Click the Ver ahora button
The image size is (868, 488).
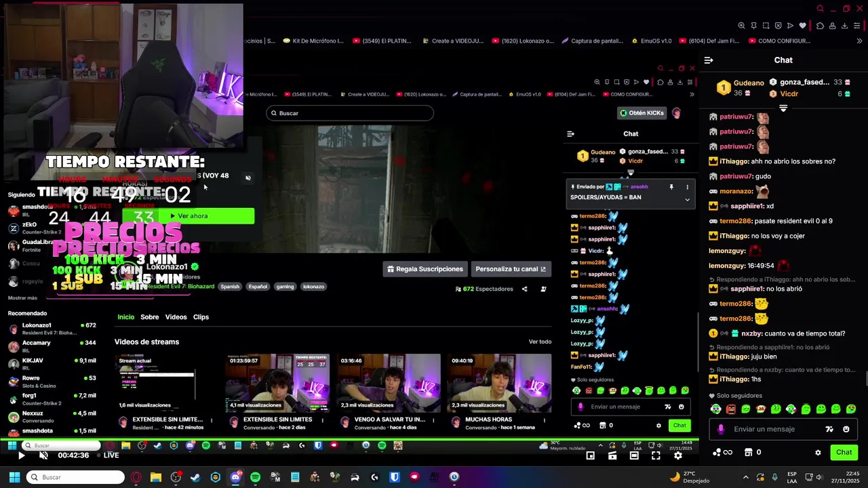click(x=189, y=216)
